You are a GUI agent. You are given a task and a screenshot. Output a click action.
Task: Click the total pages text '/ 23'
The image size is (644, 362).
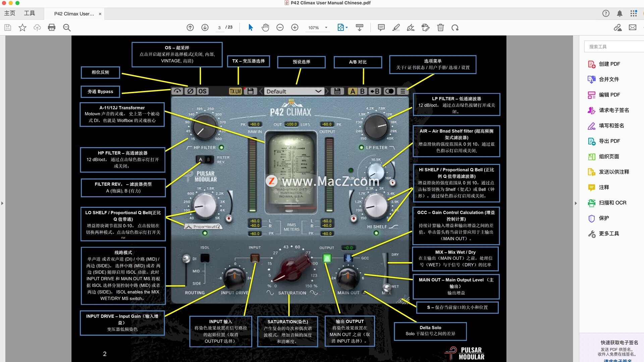tap(229, 27)
